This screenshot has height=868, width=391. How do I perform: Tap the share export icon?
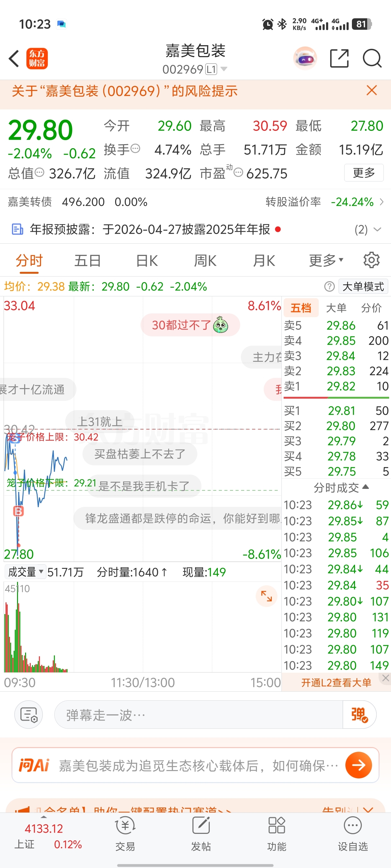click(339, 58)
